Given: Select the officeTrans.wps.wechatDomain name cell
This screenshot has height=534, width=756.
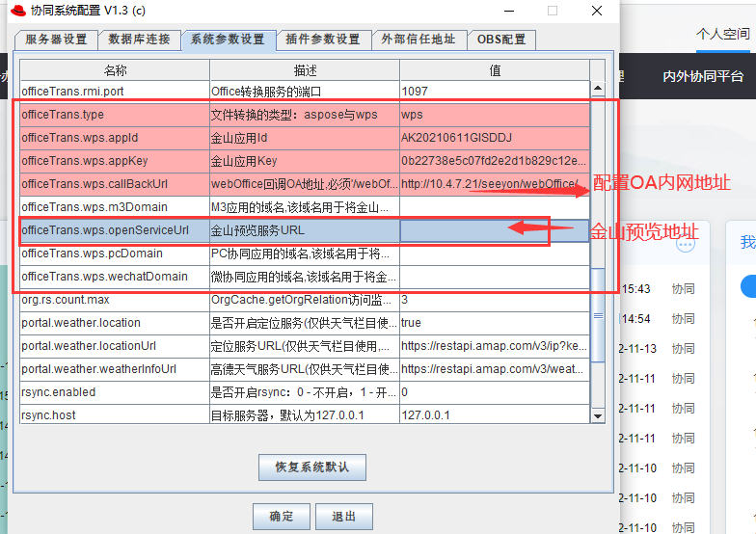Looking at the screenshot, I should (x=115, y=277).
